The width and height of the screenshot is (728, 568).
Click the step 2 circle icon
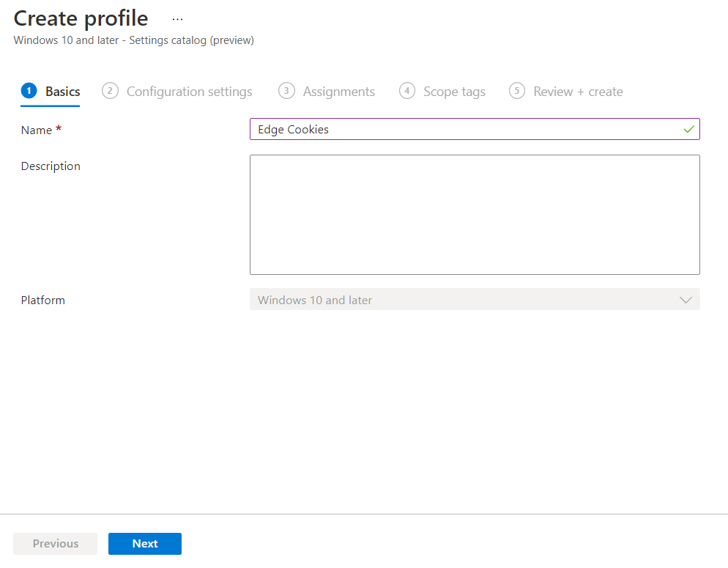click(110, 91)
